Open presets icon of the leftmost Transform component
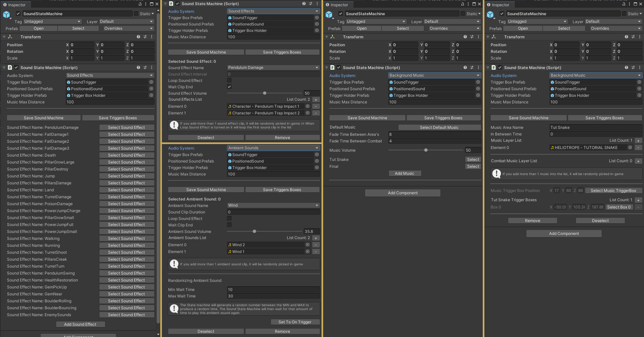The image size is (644, 337). (145, 37)
